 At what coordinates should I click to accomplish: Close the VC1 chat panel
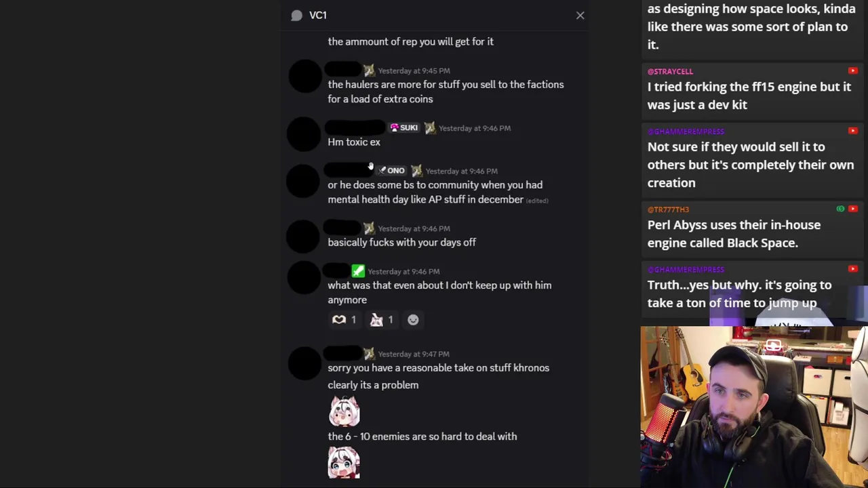580,15
